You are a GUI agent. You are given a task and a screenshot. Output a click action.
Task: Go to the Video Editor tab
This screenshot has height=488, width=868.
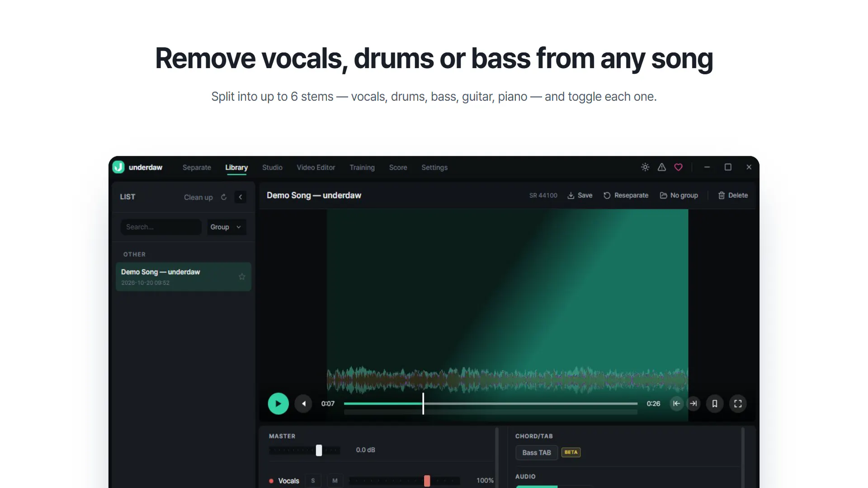316,167
